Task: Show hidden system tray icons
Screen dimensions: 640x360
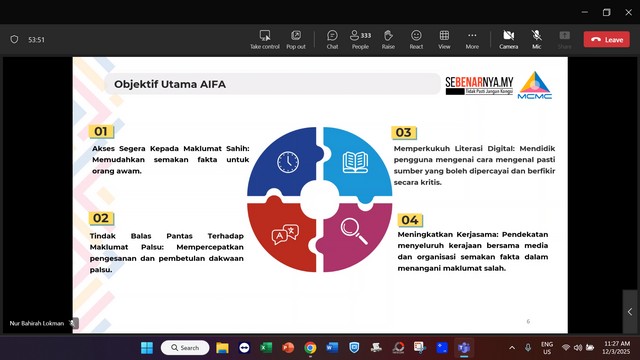Action: pos(512,348)
